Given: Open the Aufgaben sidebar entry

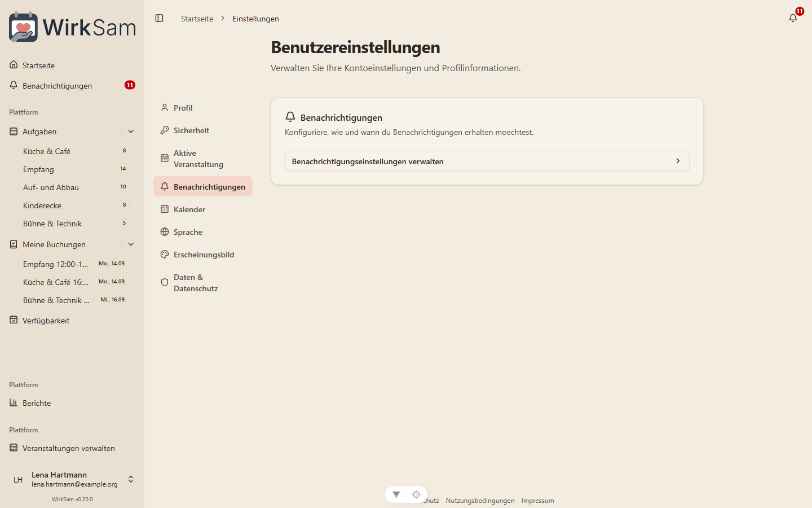Looking at the screenshot, I should coord(62,132).
